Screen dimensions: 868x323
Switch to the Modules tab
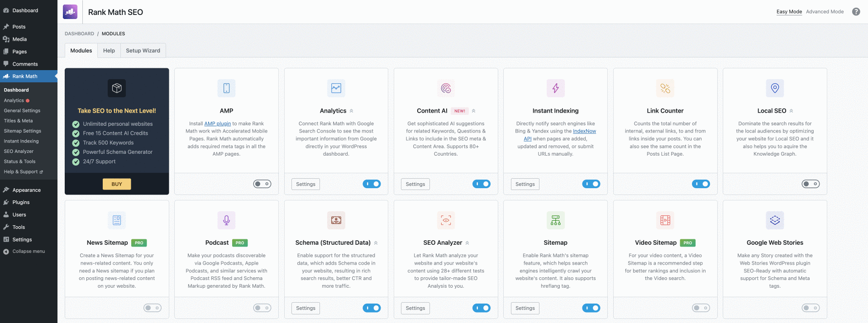pyautogui.click(x=81, y=51)
